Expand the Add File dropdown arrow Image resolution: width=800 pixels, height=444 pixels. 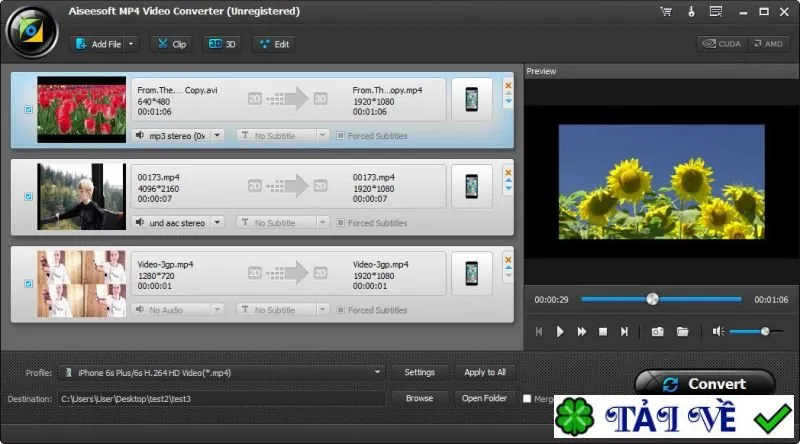click(x=131, y=44)
